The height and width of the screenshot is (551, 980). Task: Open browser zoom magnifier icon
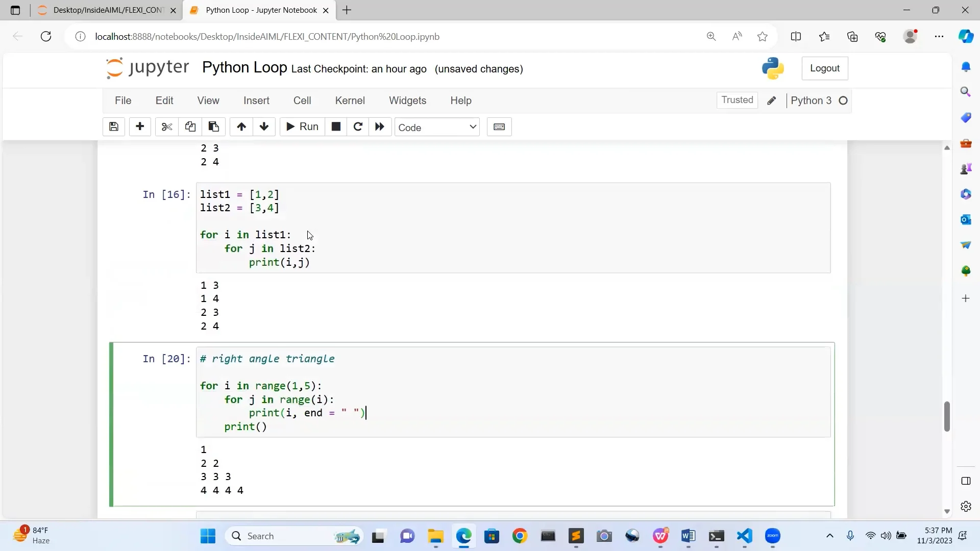click(711, 36)
